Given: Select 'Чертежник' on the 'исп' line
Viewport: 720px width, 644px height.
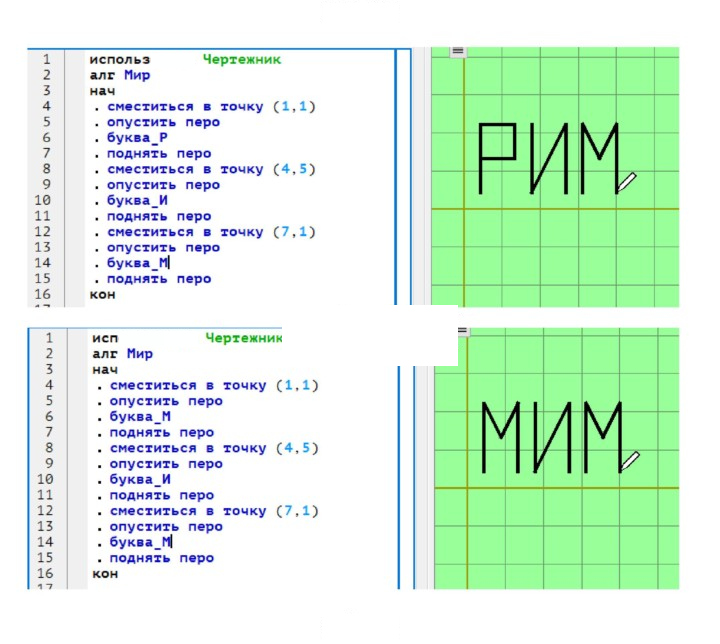Looking at the screenshot, I should (x=244, y=338).
